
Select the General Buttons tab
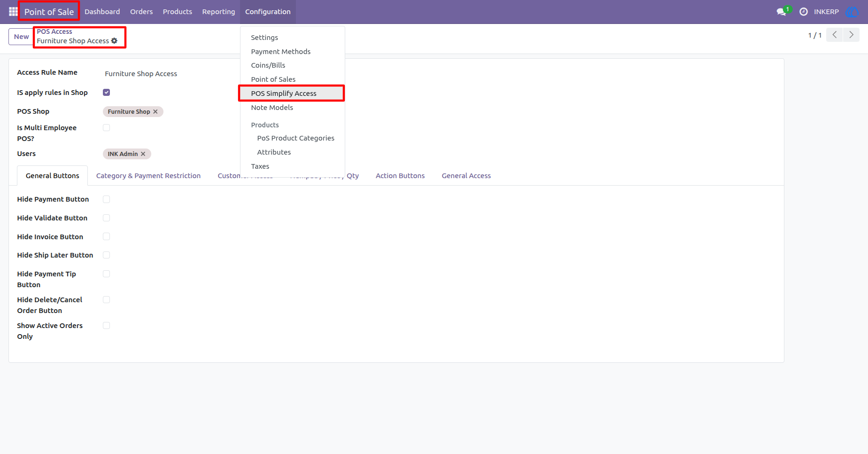point(53,176)
